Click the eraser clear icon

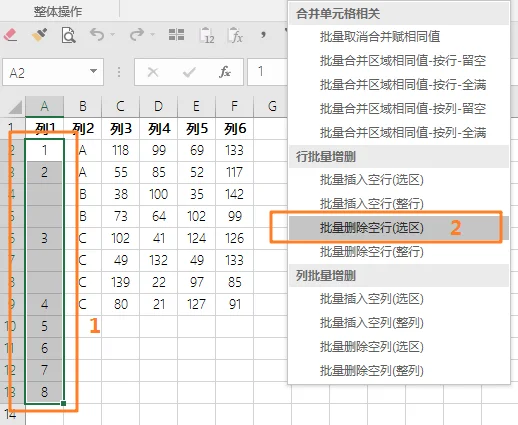tap(11, 35)
